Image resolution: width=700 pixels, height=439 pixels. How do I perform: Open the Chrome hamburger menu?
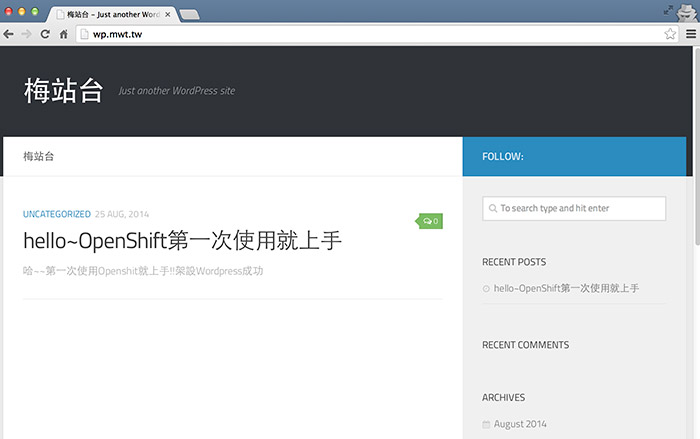(x=691, y=34)
